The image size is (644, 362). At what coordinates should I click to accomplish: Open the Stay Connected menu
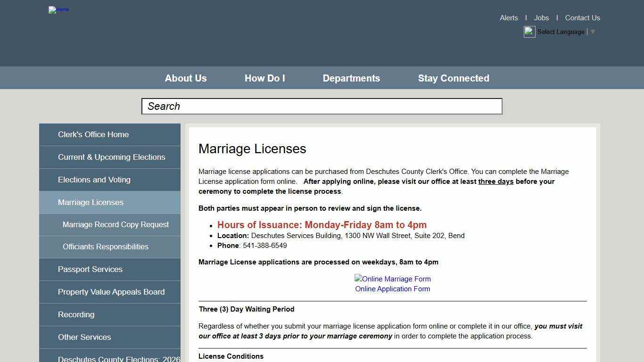coord(454,78)
